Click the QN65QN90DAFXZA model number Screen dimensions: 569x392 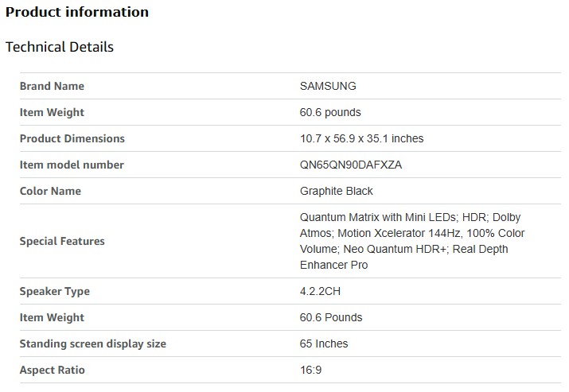(352, 165)
